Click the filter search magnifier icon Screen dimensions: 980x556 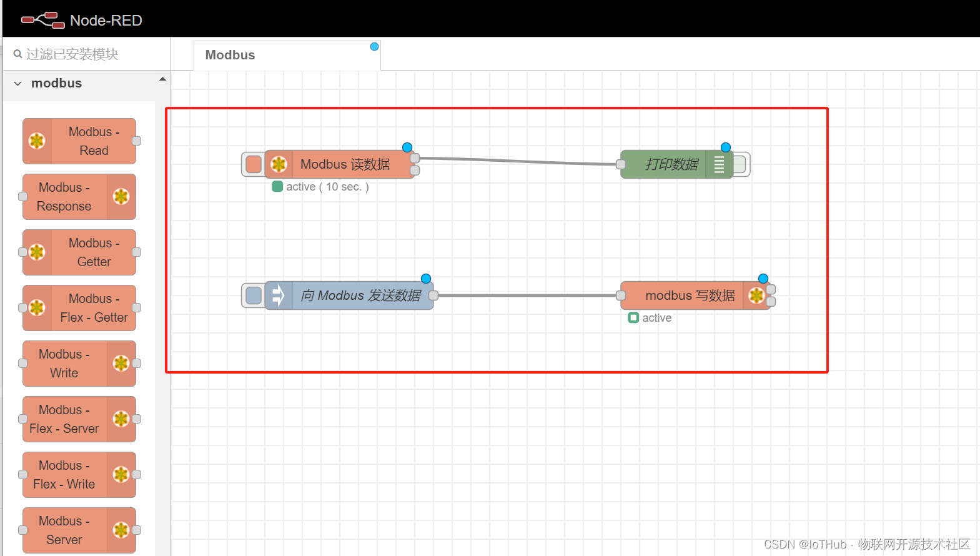click(17, 54)
